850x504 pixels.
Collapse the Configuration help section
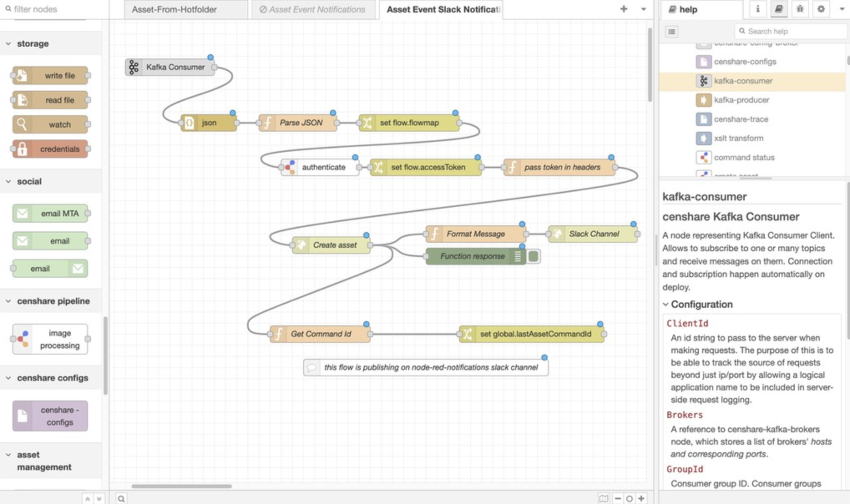click(665, 305)
